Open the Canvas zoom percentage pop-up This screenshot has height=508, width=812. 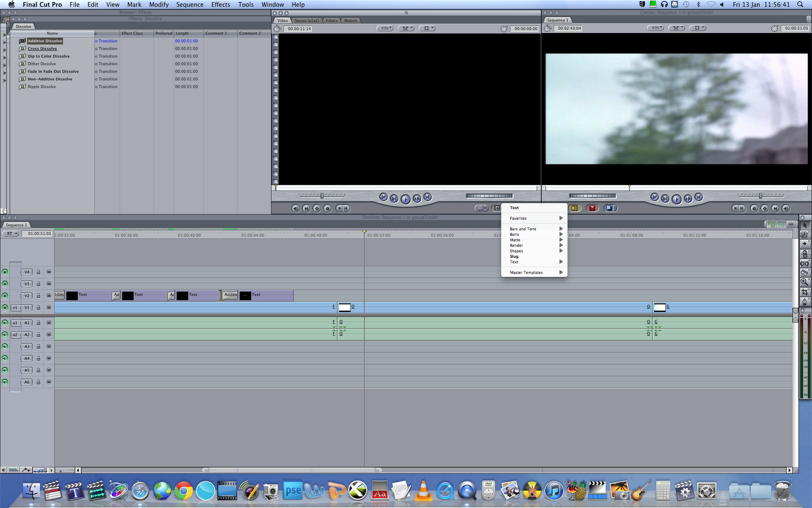[656, 28]
